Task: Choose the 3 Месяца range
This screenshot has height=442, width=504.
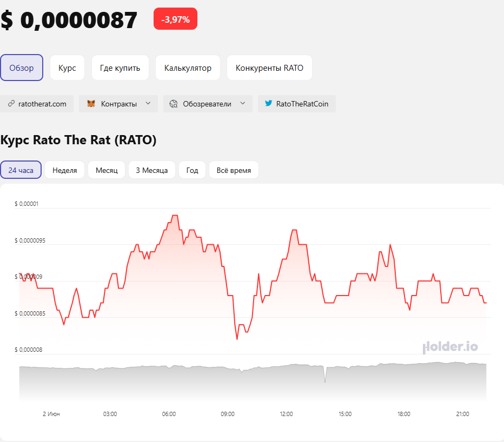Action: pyautogui.click(x=151, y=170)
